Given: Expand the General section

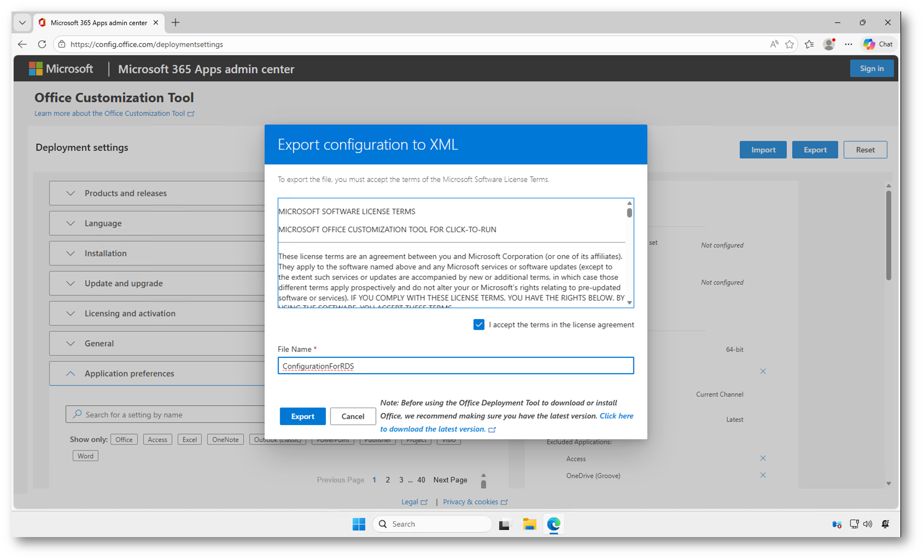Looking at the screenshot, I should pos(157,344).
